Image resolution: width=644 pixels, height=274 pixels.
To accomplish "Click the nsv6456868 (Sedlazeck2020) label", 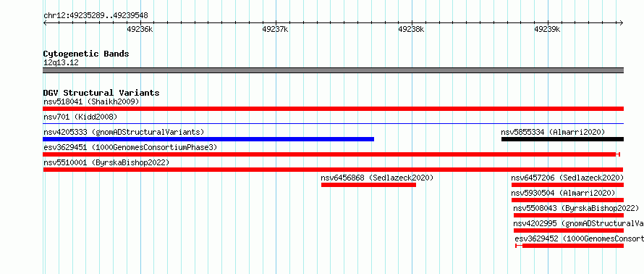I will click(x=377, y=178).
